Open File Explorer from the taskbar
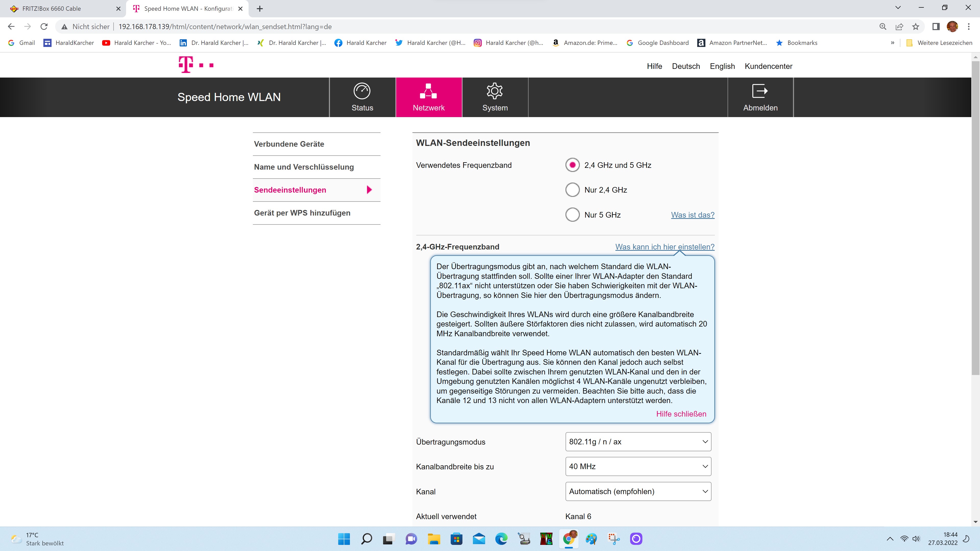The width and height of the screenshot is (980, 551). tap(434, 539)
